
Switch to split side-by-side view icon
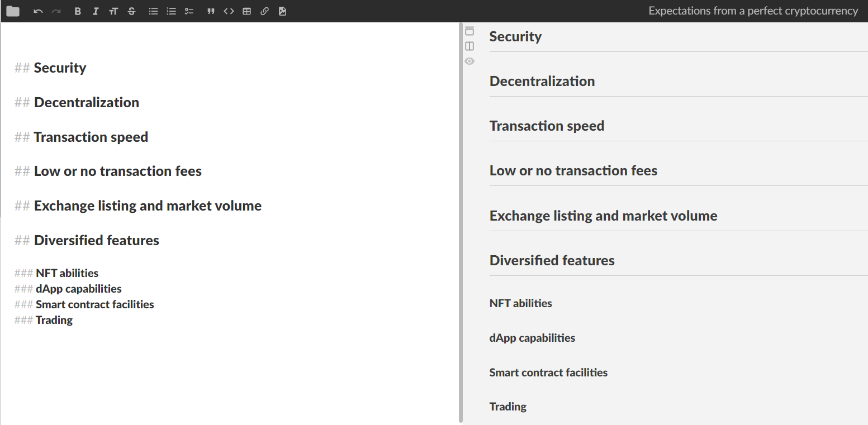(469, 46)
